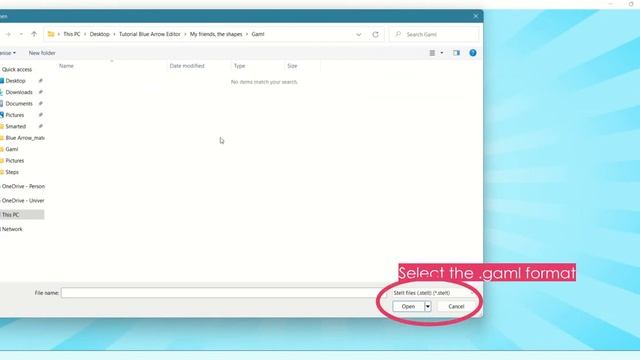Image resolution: width=640 pixels, height=360 pixels.
Task: Sort by the Name column
Action: [67, 66]
